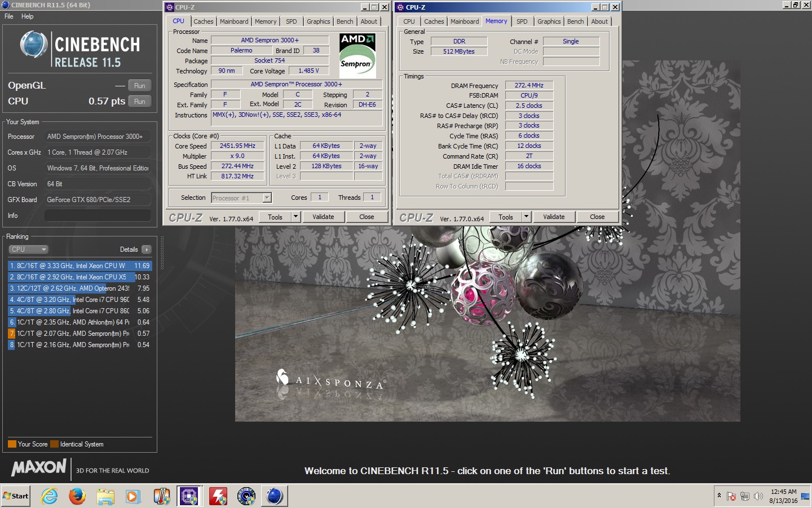
Task: Click the Cinebench title bar icon
Action: click(x=5, y=5)
